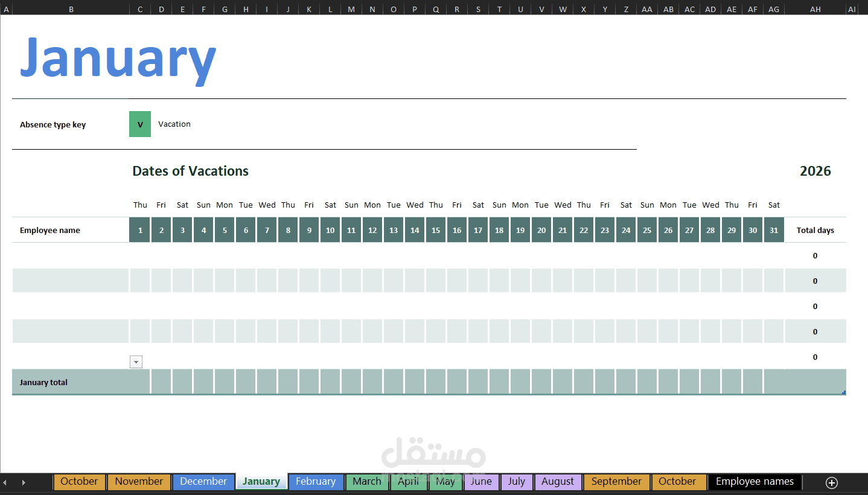Select column AG header

pos(774,9)
